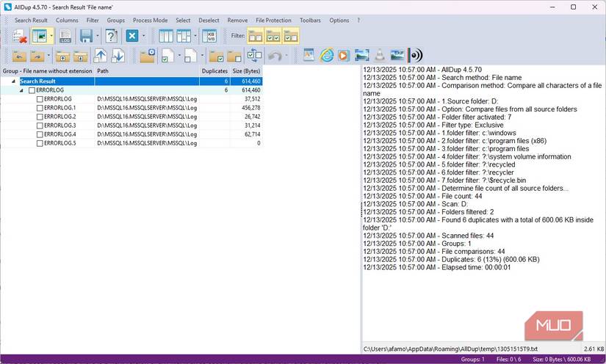Click the select files checked page icon
Viewport: 606px width, 364px height.
tap(167, 56)
